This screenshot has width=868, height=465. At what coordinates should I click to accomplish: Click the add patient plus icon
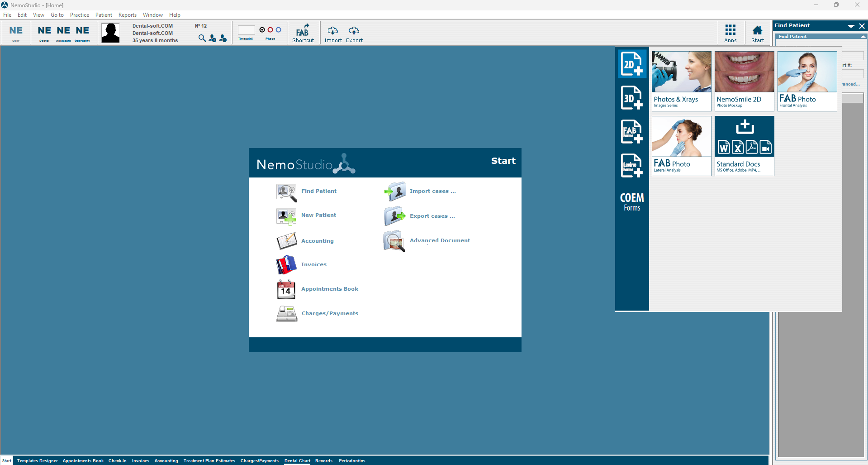(212, 38)
